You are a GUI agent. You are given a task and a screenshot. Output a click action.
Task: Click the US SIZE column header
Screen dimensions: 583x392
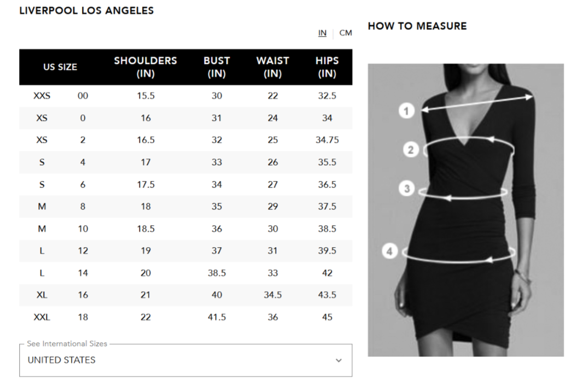point(60,67)
